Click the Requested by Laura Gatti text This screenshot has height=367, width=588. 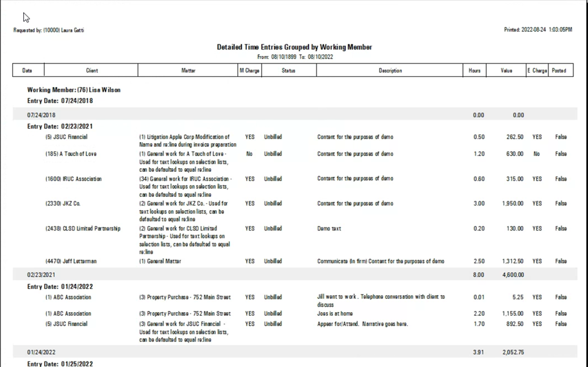tap(49, 30)
